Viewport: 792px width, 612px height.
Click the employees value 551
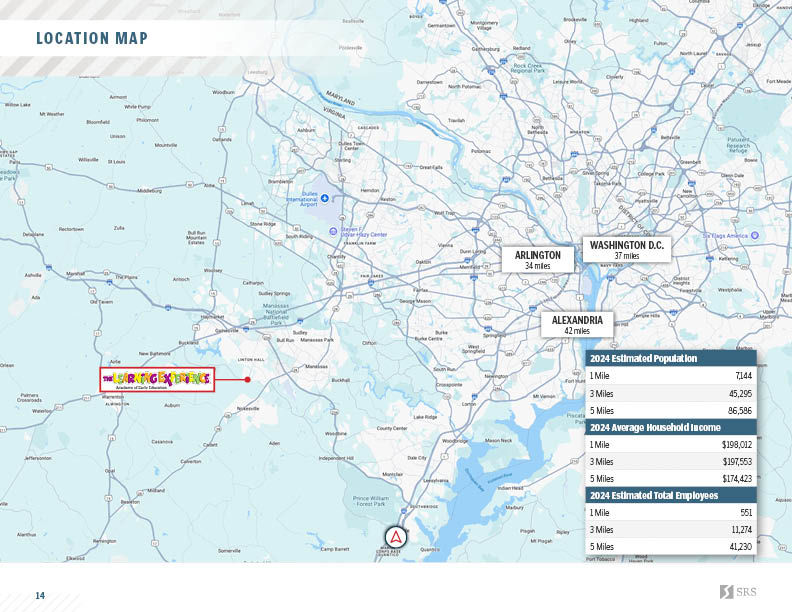tap(746, 513)
